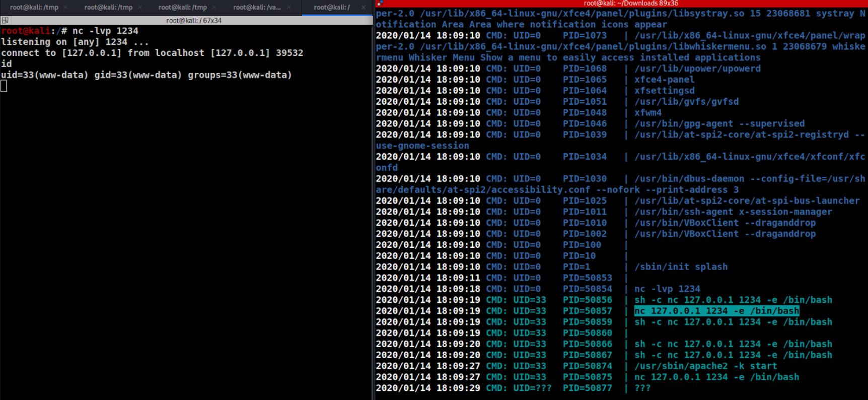Switch to the root@kali: /va... tab

coord(257,7)
